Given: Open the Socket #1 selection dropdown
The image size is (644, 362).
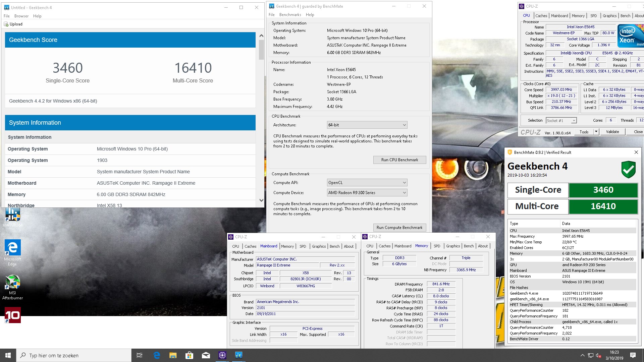Looking at the screenshot, I should coord(561,121).
